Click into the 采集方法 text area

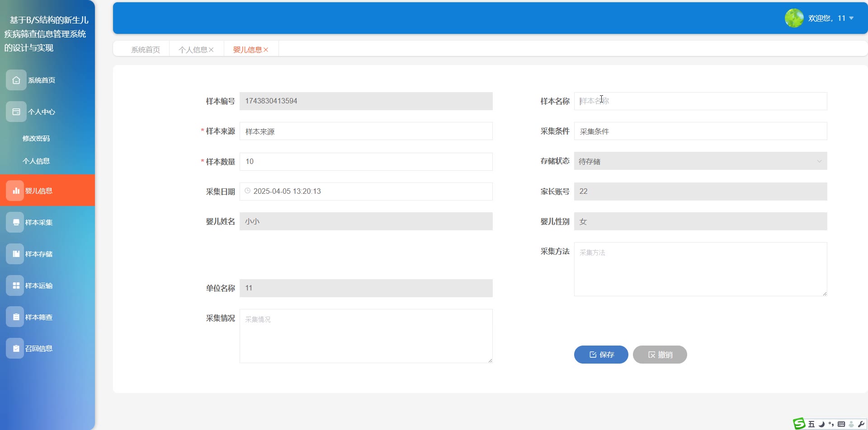coord(700,269)
